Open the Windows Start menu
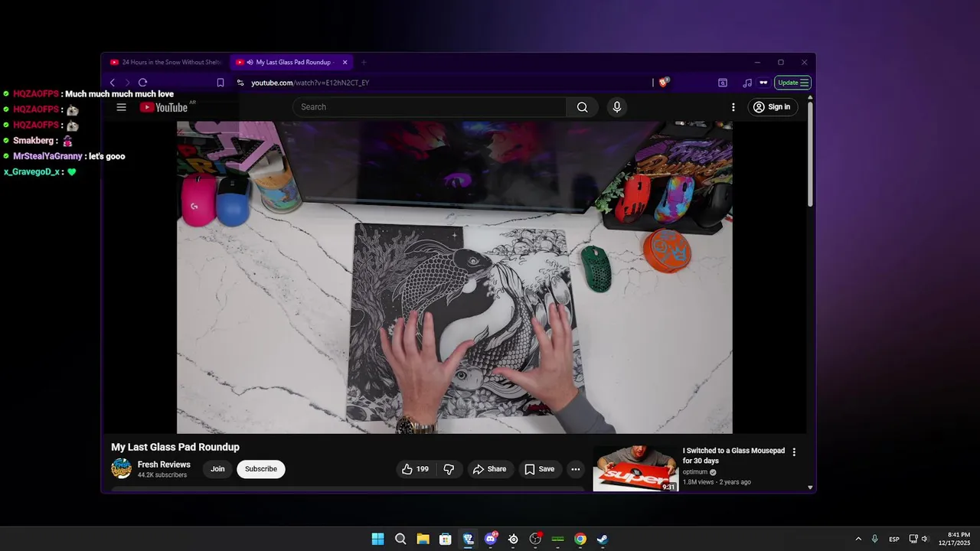The width and height of the screenshot is (980, 551). coord(377,539)
